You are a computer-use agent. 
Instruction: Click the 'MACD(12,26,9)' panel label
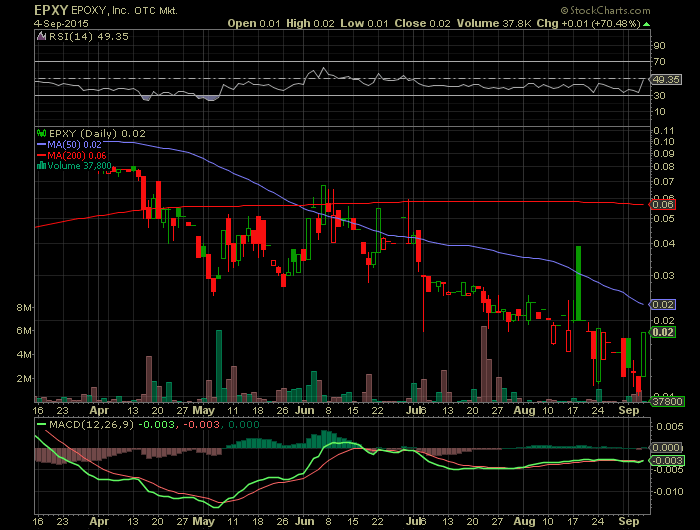tap(92, 425)
